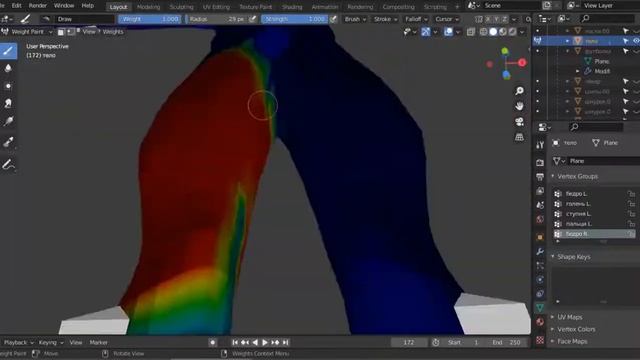
Task: Open the Falloff settings dropdown
Action: [416, 19]
